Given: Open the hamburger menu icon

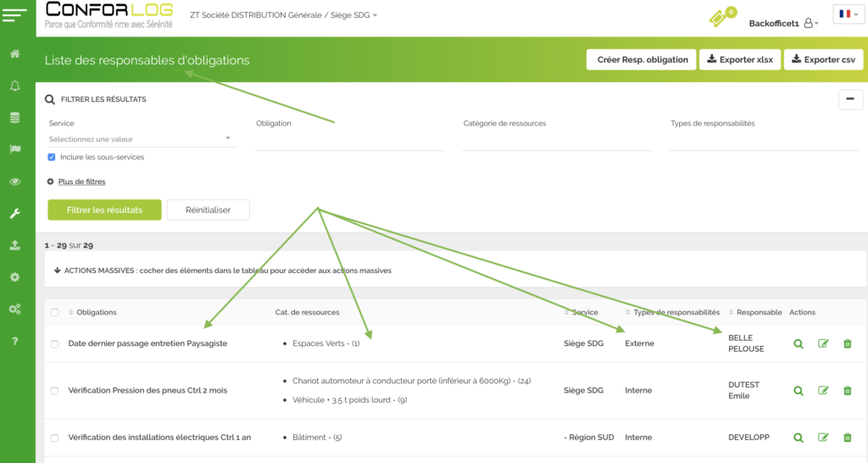Looking at the screenshot, I should [15, 14].
